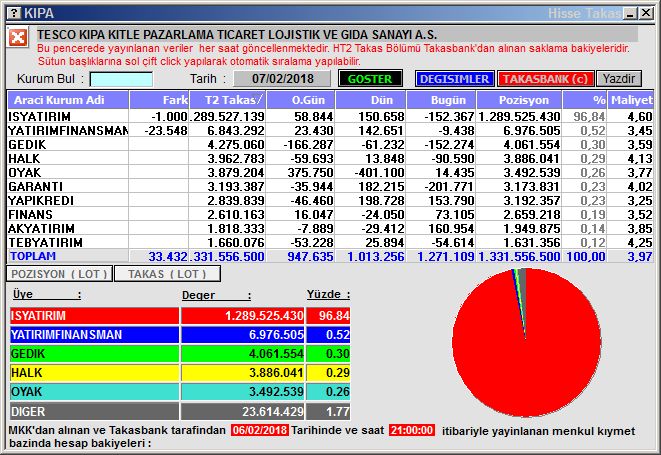This screenshot has width=661, height=455.
Task: Open DEGISIMLER view
Action: pos(454,79)
